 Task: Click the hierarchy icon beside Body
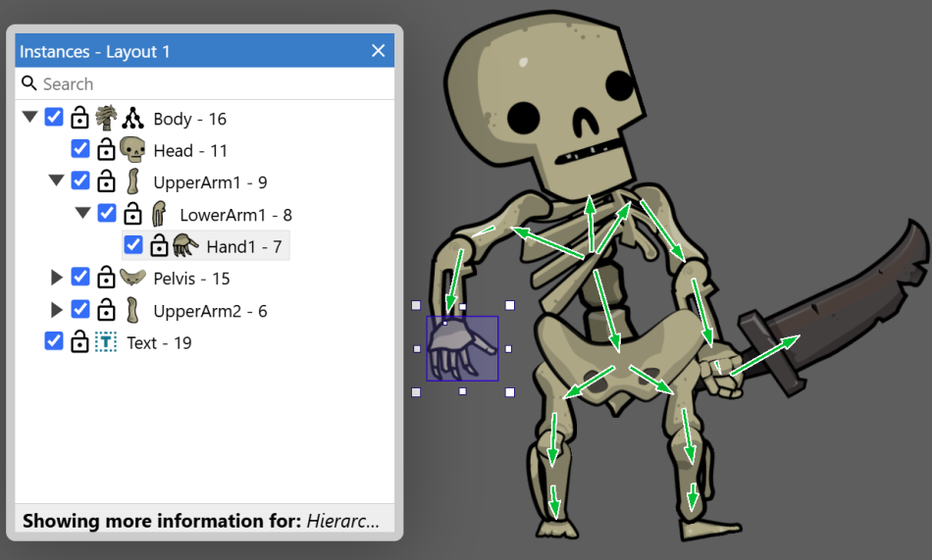pos(132,119)
